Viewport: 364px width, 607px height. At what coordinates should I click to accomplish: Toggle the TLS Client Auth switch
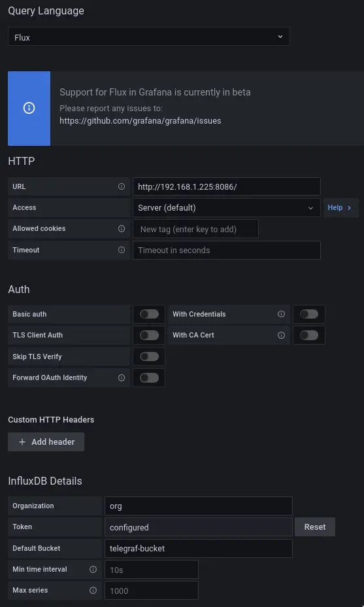click(149, 335)
